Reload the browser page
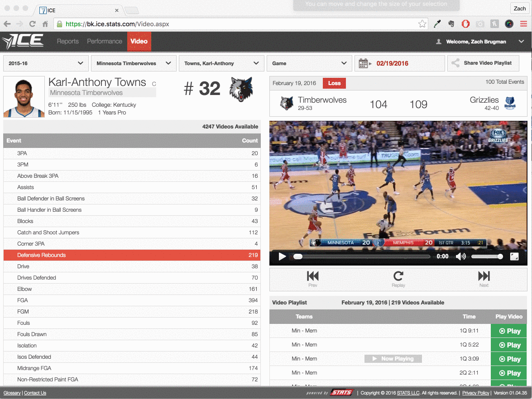This screenshot has width=532, height=399. click(x=32, y=24)
